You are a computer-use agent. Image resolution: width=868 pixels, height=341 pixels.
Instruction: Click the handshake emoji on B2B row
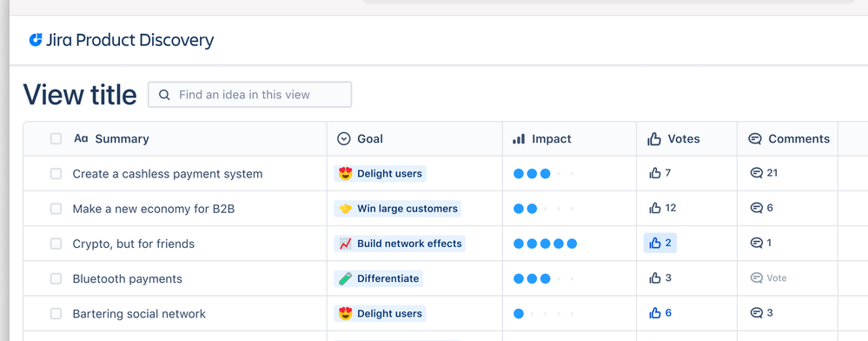pos(346,209)
